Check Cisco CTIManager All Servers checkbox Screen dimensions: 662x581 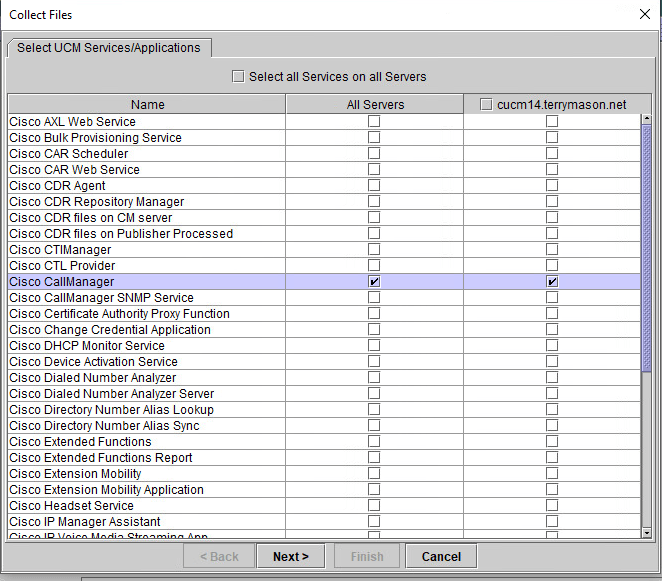[374, 250]
